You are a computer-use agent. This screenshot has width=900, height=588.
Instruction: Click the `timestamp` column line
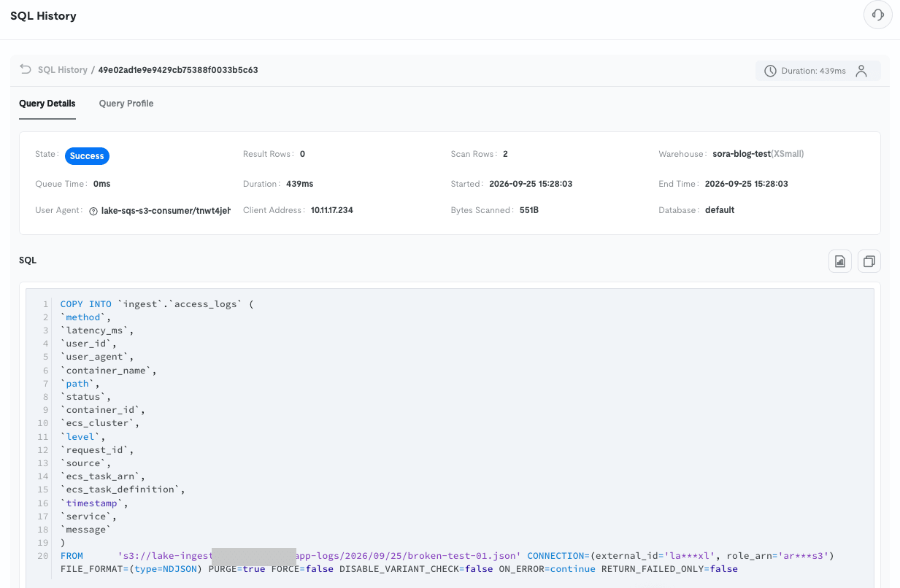(95, 503)
